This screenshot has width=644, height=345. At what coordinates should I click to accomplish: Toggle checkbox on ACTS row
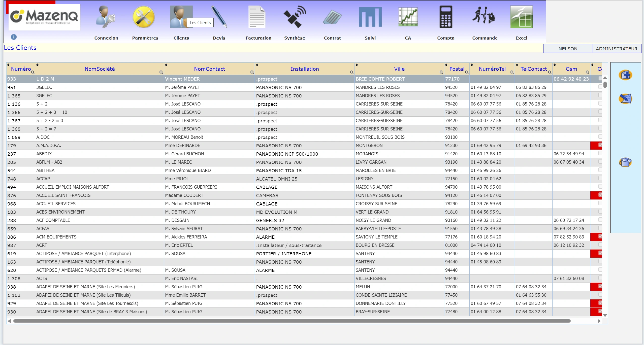(600, 278)
